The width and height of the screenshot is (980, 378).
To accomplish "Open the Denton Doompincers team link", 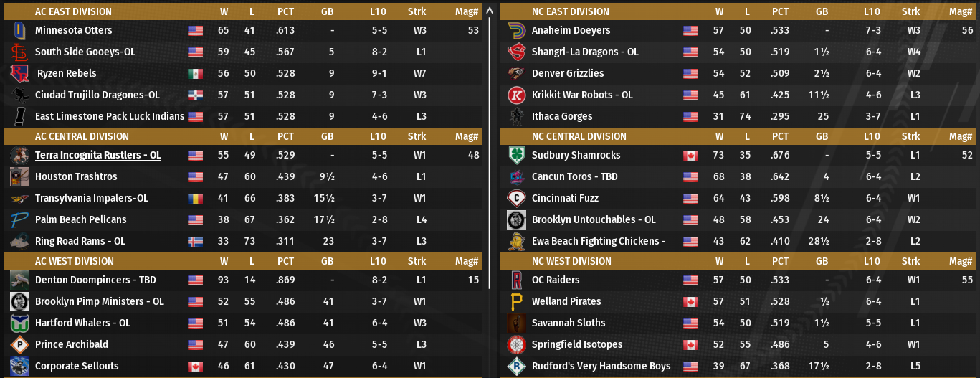I will [x=95, y=280].
